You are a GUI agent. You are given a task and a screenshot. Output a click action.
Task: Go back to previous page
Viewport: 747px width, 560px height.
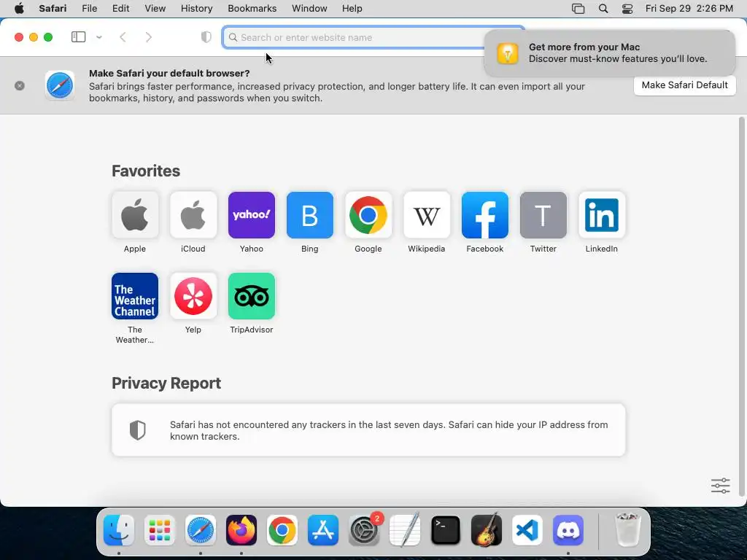123,37
